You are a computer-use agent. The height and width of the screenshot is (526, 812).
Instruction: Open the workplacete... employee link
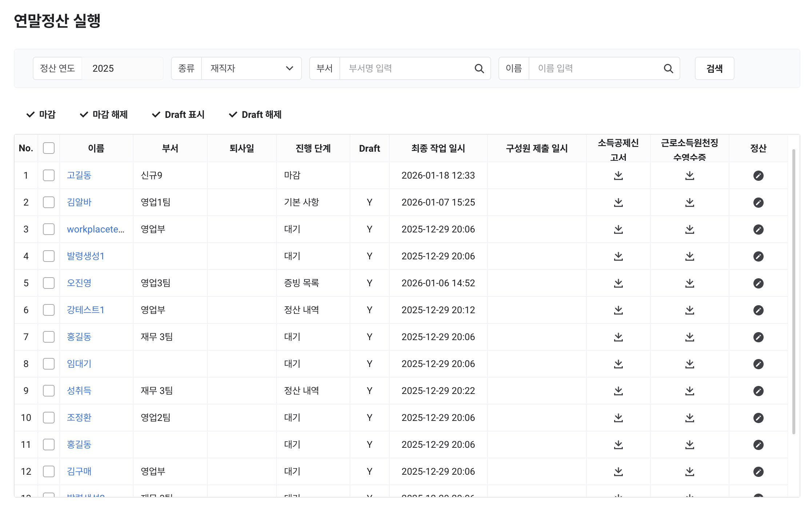click(x=95, y=230)
